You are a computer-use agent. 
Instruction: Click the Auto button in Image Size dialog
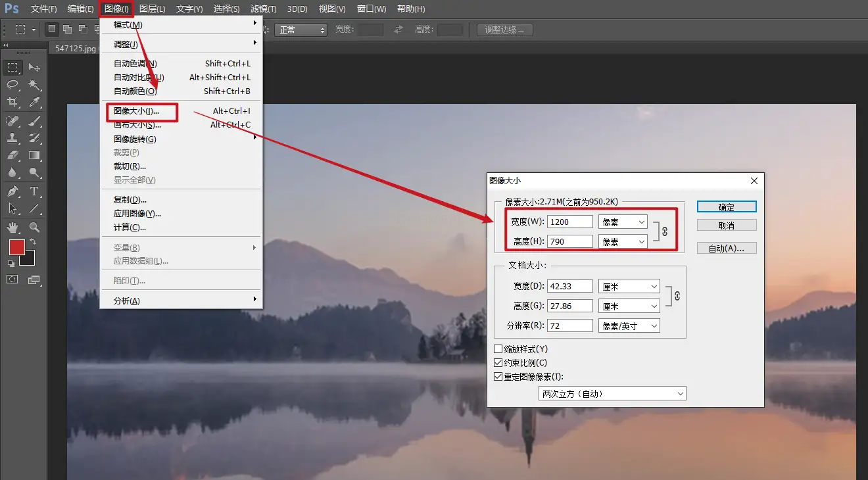point(727,249)
